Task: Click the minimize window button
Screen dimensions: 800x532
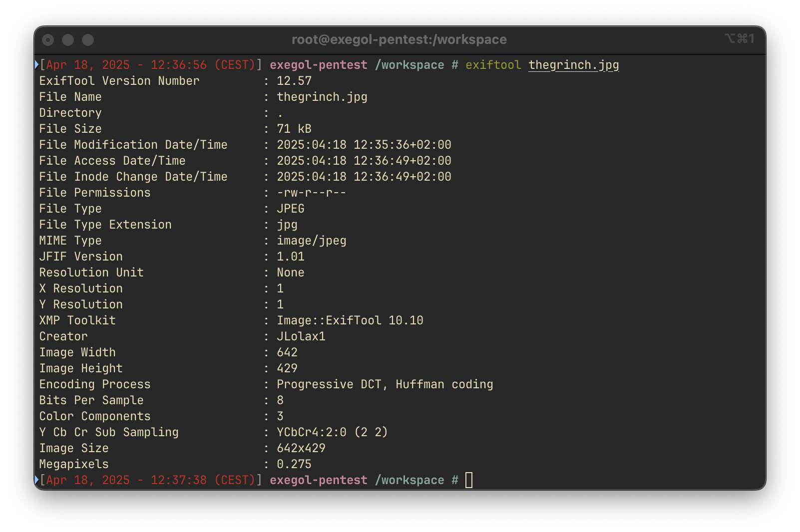Action: click(x=68, y=39)
